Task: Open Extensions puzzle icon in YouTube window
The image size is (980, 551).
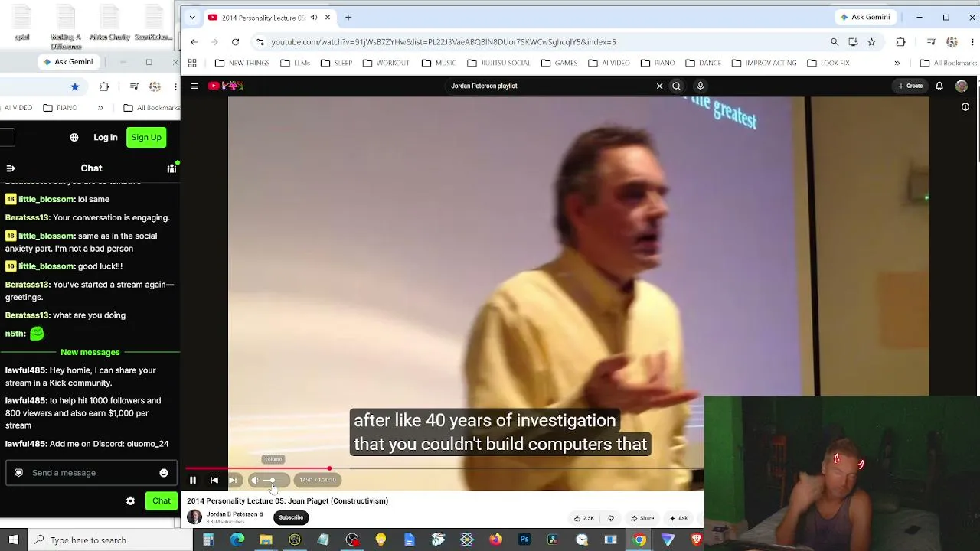Action: coord(900,42)
